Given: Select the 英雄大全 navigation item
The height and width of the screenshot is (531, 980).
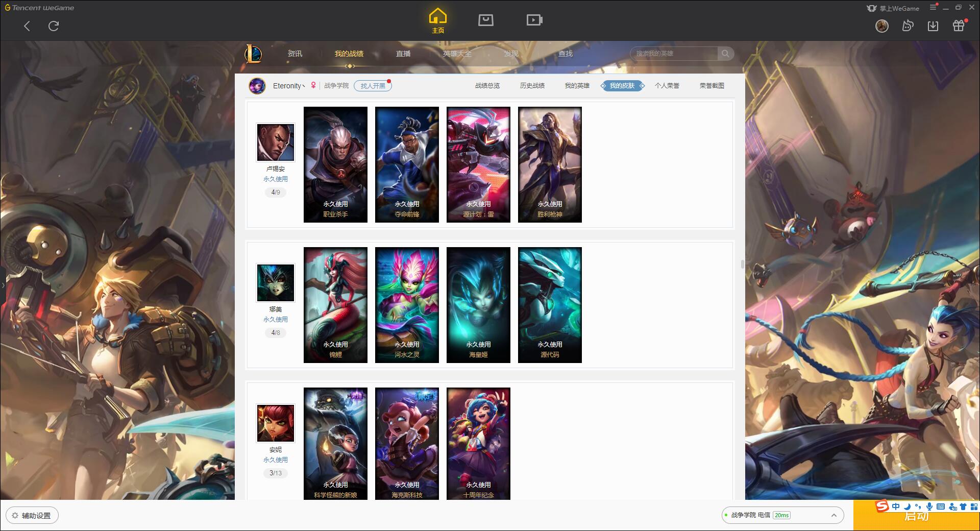Looking at the screenshot, I should click(x=457, y=54).
